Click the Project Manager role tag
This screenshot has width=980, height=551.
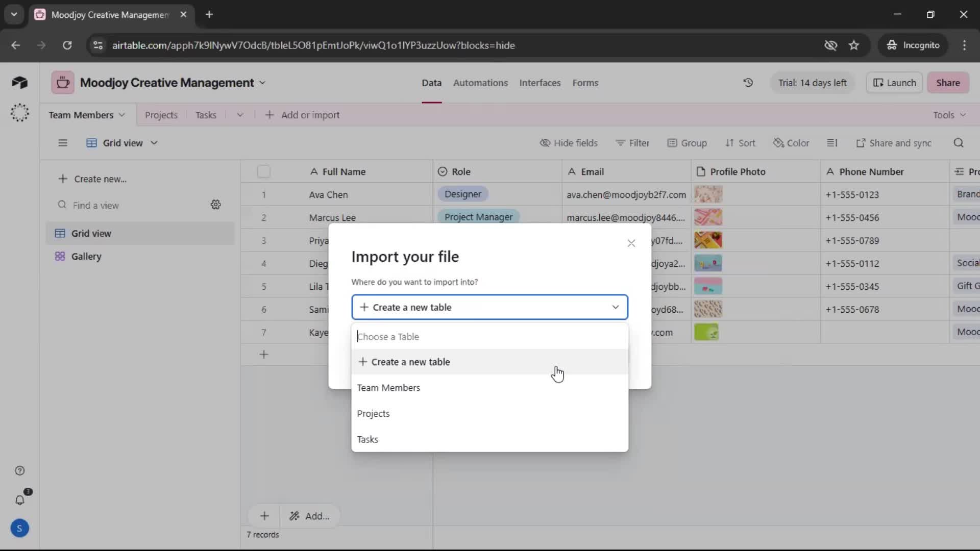[478, 217]
